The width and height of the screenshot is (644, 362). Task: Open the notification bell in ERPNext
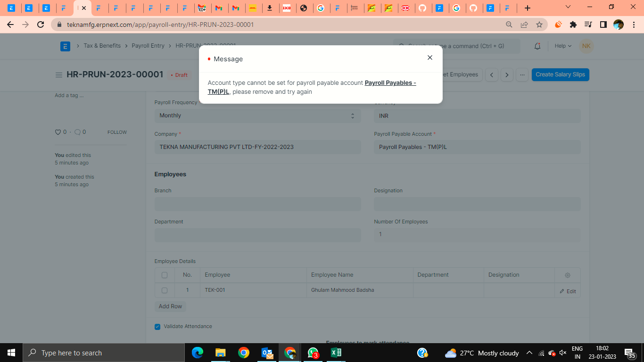click(537, 46)
